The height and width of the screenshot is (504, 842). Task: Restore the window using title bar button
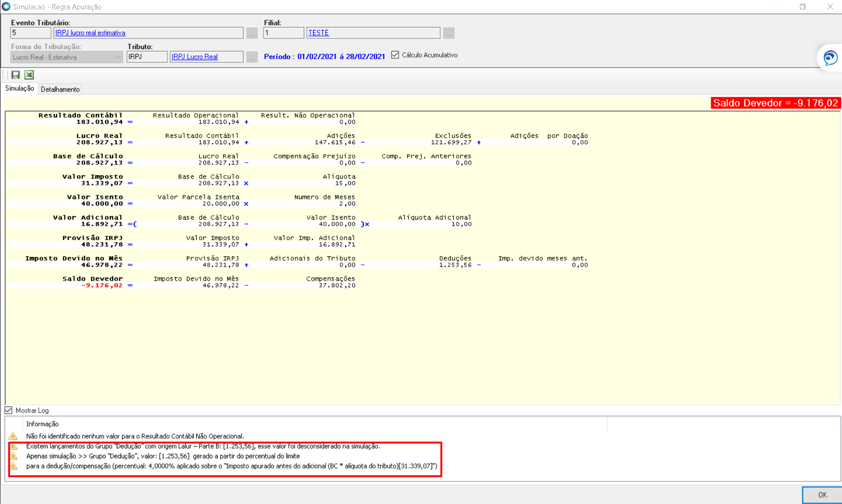[x=803, y=7]
